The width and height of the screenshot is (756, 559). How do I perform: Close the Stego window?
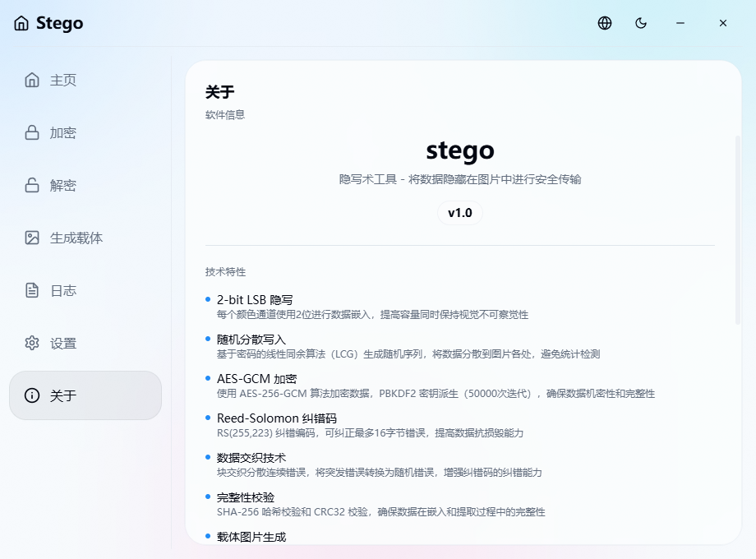tap(723, 23)
